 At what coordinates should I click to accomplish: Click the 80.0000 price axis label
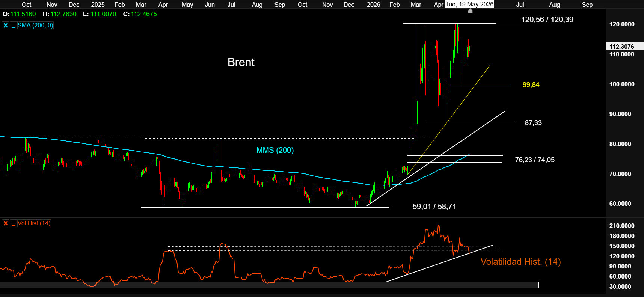click(x=620, y=144)
